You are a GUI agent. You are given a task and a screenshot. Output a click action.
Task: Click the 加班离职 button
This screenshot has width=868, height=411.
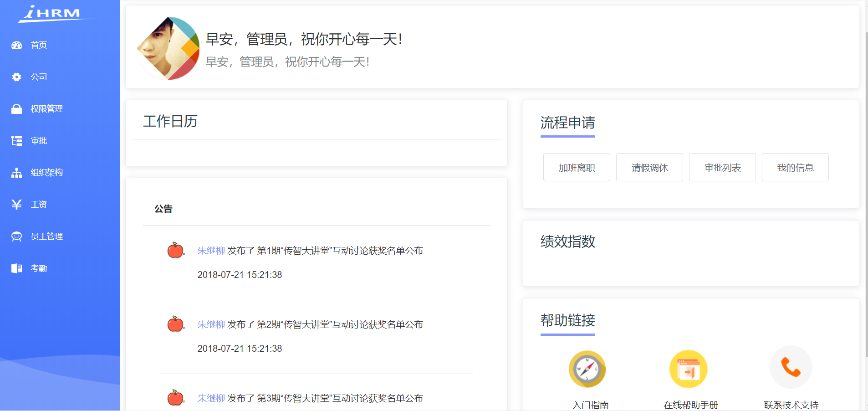(x=577, y=168)
